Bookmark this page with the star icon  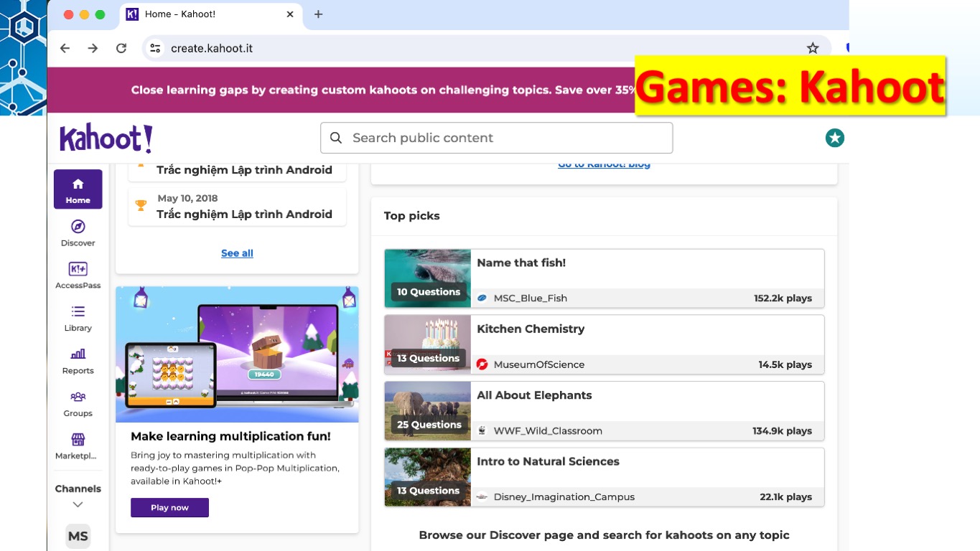click(812, 48)
